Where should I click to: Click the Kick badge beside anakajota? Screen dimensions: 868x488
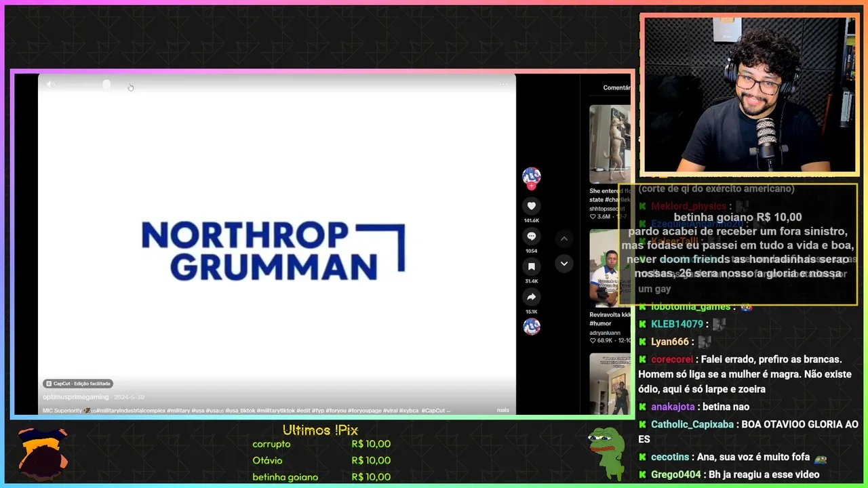(x=643, y=407)
